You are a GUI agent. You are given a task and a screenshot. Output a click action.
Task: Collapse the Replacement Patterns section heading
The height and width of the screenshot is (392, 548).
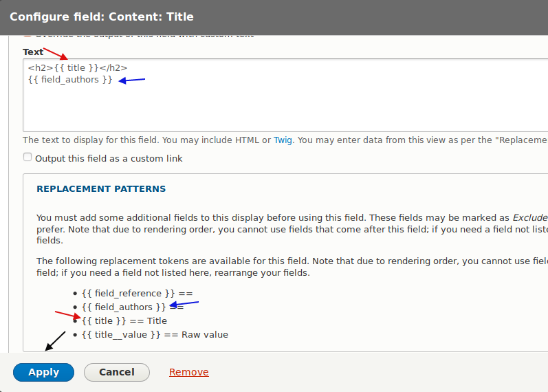[x=101, y=188]
